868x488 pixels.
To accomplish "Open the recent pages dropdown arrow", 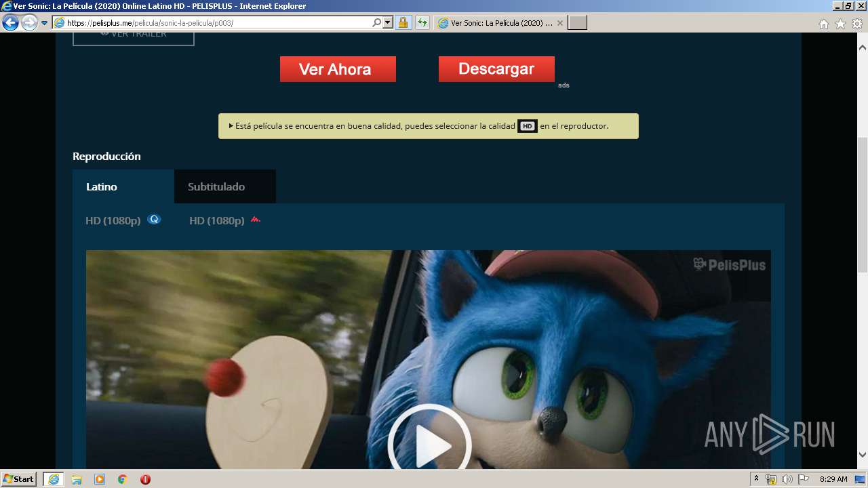I will point(45,23).
